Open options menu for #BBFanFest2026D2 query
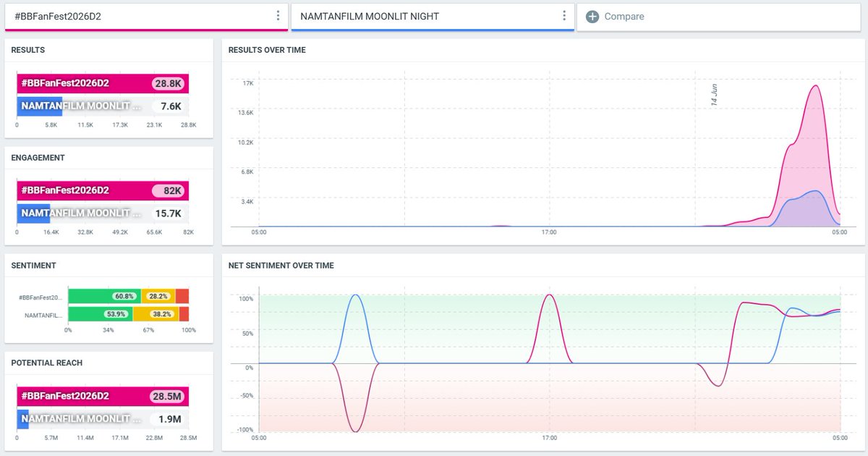Viewport: 868px width, 456px height. pyautogui.click(x=278, y=16)
